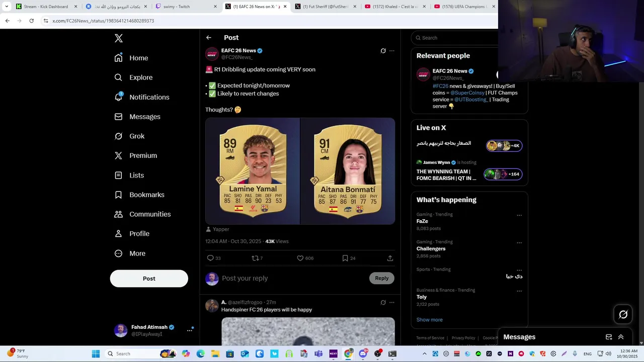This screenshot has width=644, height=362.
Task: Click the X logo in the sidebar
Action: [119, 38]
